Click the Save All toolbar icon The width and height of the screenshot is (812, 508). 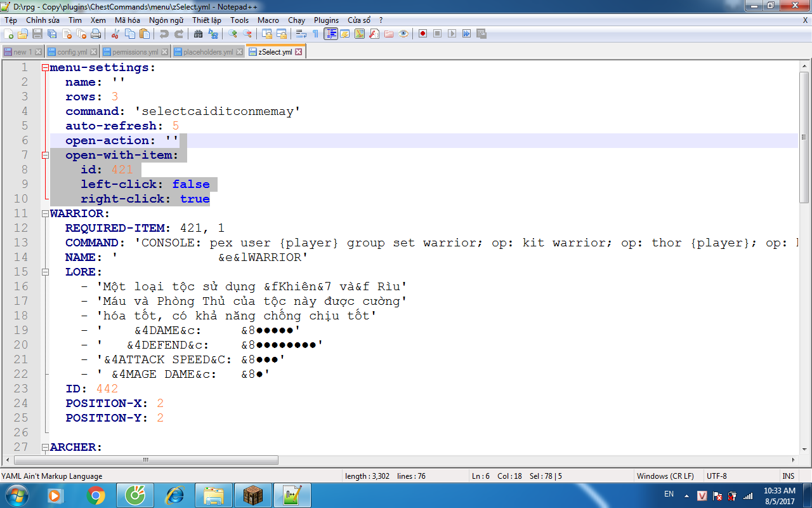52,34
